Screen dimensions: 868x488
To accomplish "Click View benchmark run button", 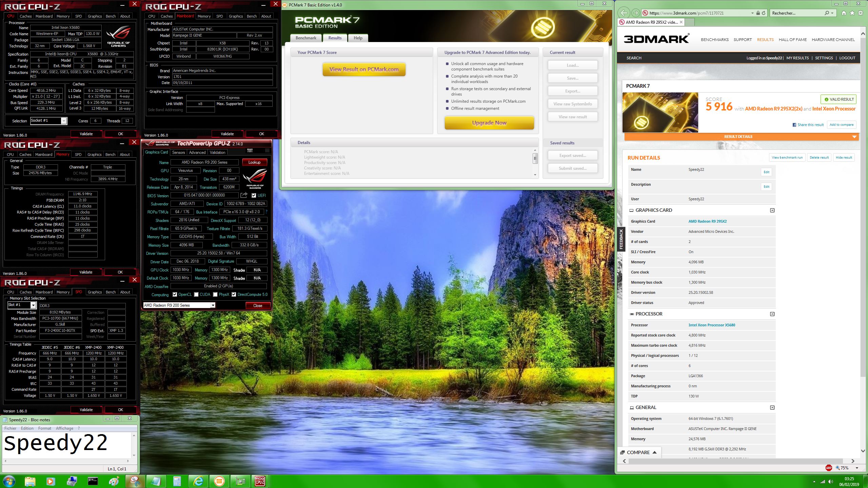I will pos(787,158).
